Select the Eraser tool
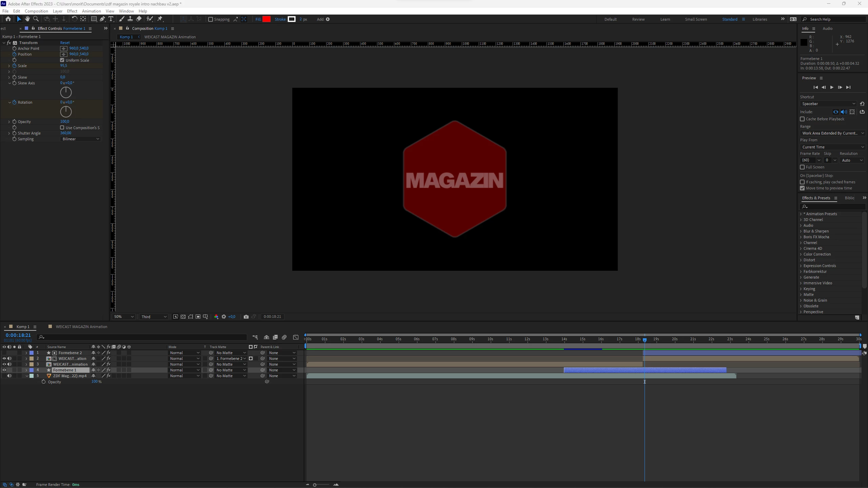This screenshot has height=488, width=868. coord(139,19)
